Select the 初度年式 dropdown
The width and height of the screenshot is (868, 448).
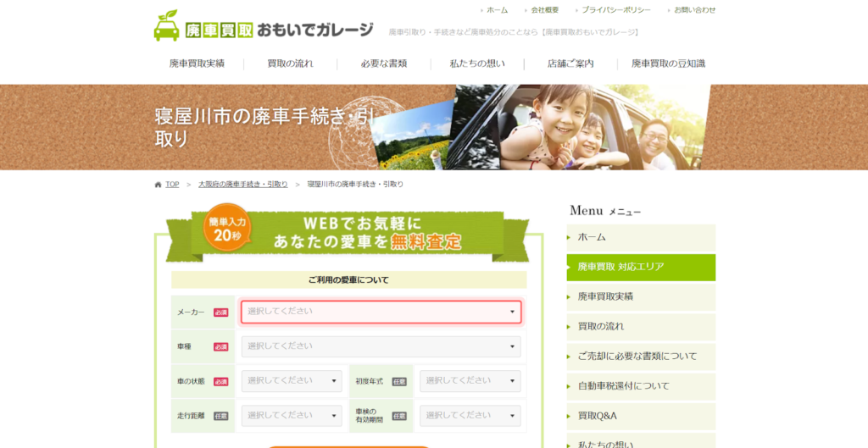click(470, 381)
